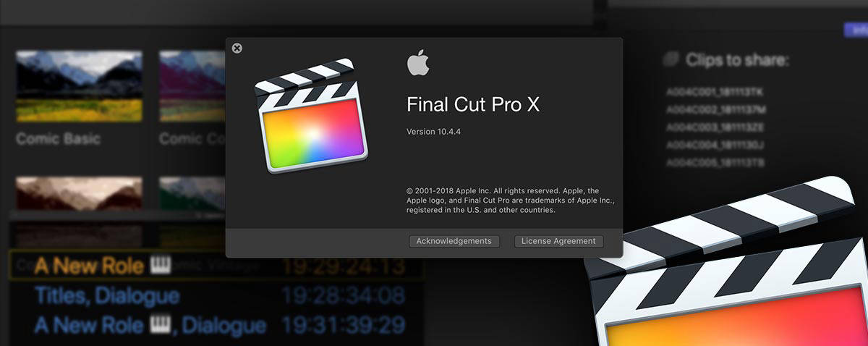868x346 pixels.
Task: Select the Comic Basic effect thumbnail
Action: 79,85
